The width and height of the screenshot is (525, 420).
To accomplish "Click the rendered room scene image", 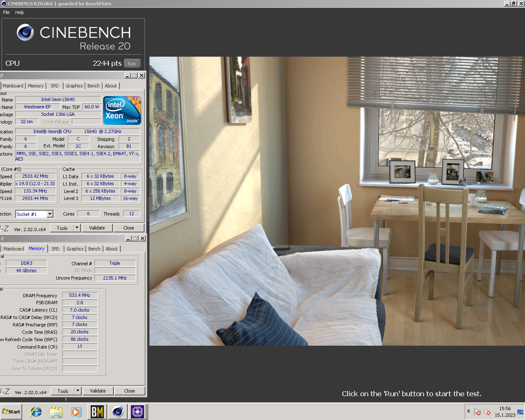I will click(337, 201).
